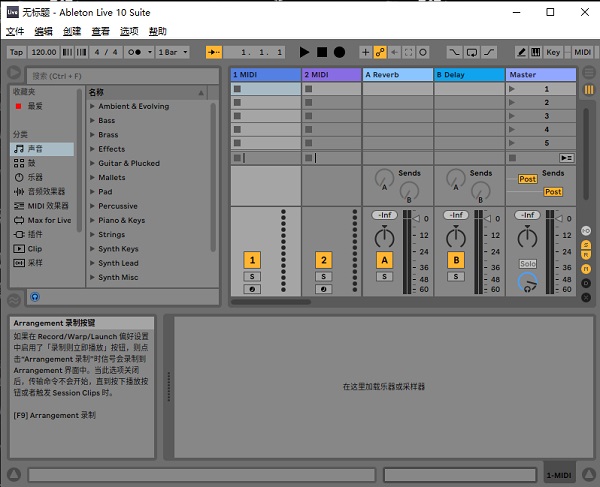Expand the Ambient & Evolving folder
Viewport: 600px width, 487px height.
click(92, 106)
